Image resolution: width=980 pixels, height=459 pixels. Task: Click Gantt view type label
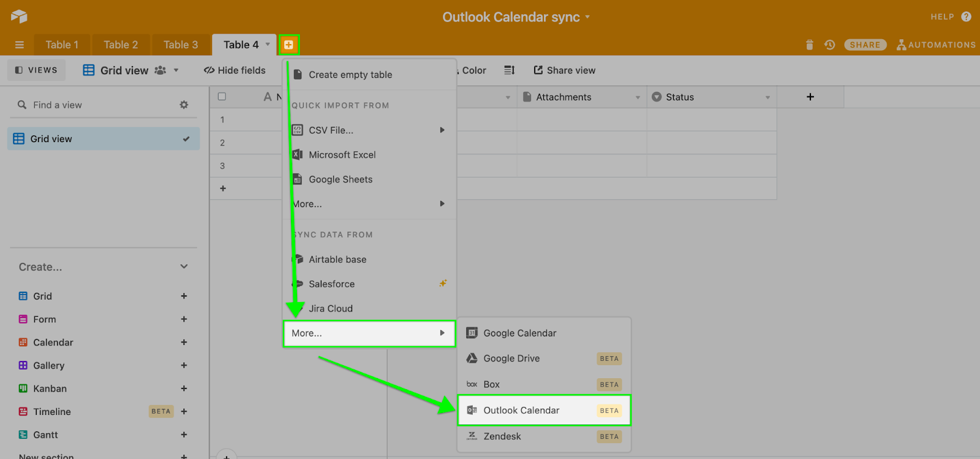point(45,434)
